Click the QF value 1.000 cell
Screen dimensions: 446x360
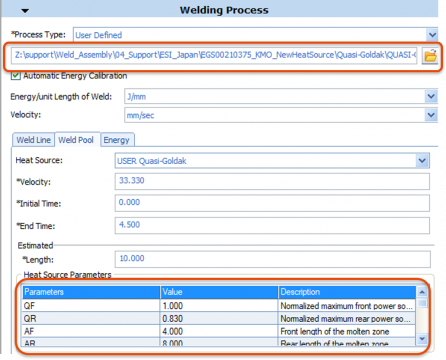click(x=219, y=305)
